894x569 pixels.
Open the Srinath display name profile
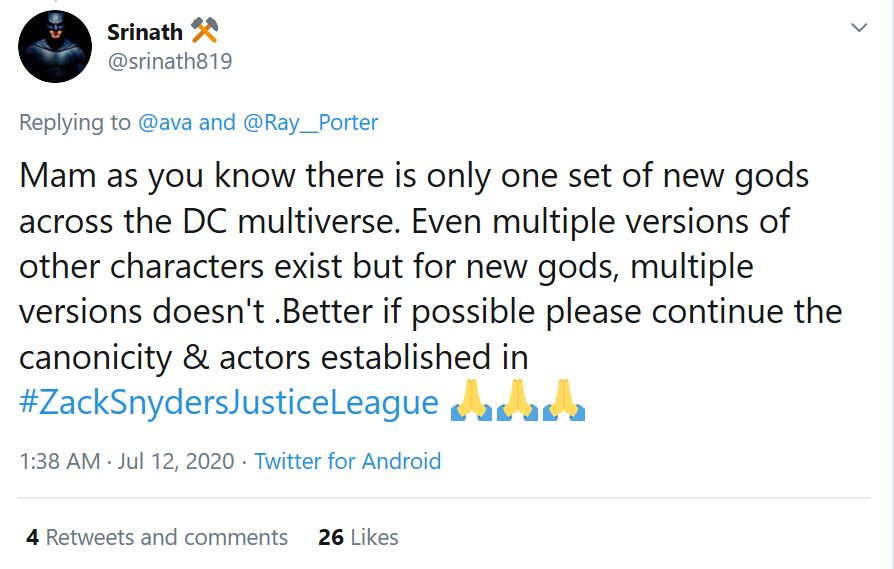coord(145,32)
